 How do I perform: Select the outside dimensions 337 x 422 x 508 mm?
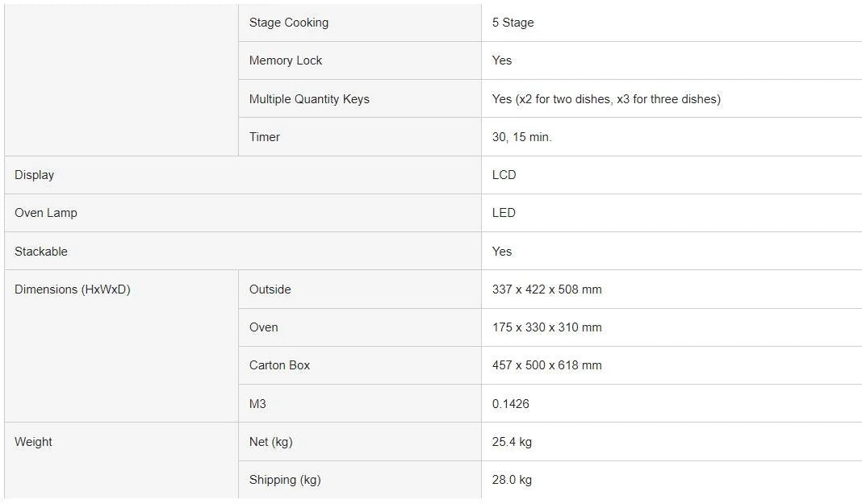click(547, 289)
